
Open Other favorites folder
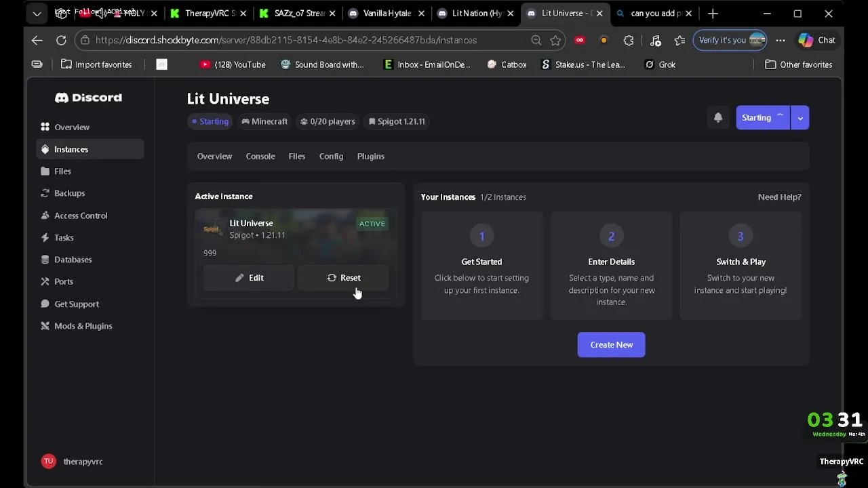click(799, 64)
